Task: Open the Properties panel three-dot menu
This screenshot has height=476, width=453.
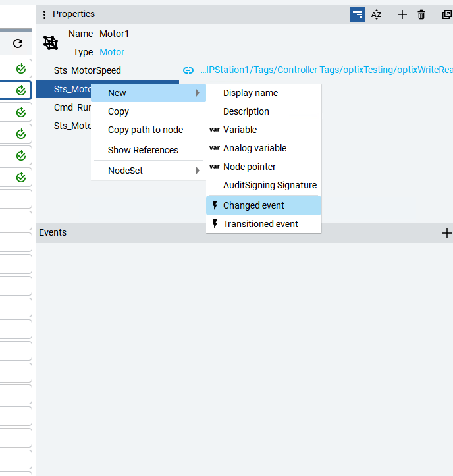Action: tap(44, 14)
